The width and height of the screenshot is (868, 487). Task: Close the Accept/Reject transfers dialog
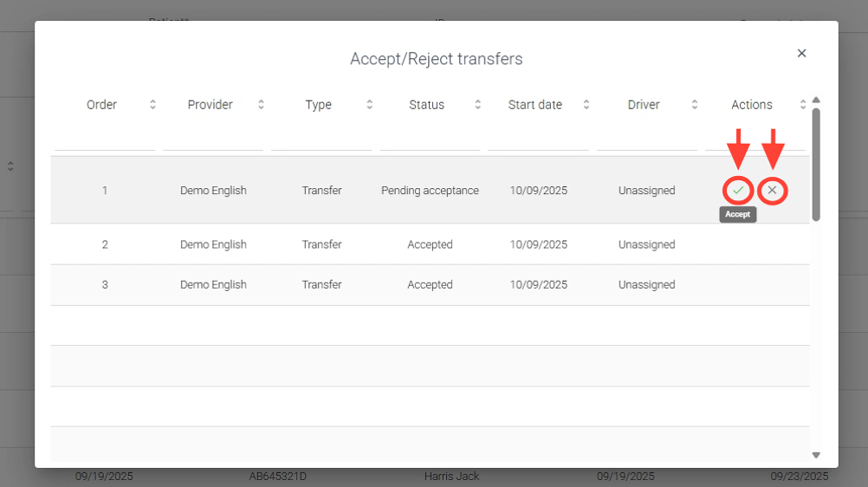pos(801,53)
